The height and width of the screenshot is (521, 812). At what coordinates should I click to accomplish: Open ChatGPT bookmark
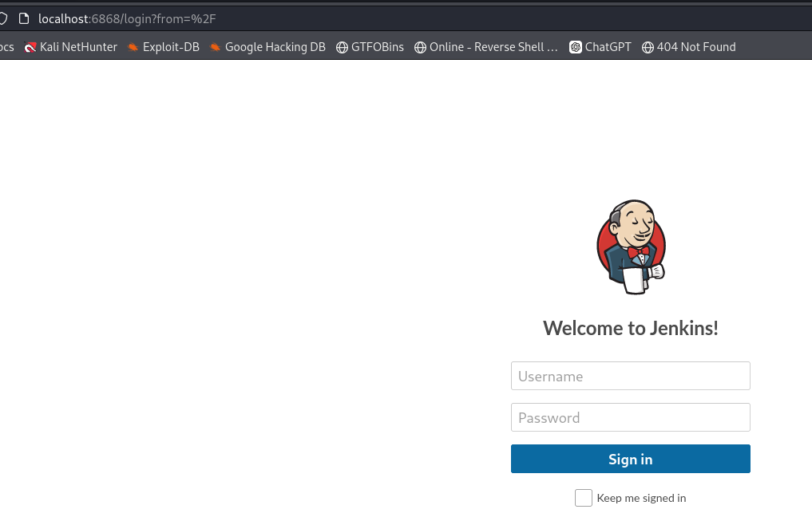click(600, 47)
